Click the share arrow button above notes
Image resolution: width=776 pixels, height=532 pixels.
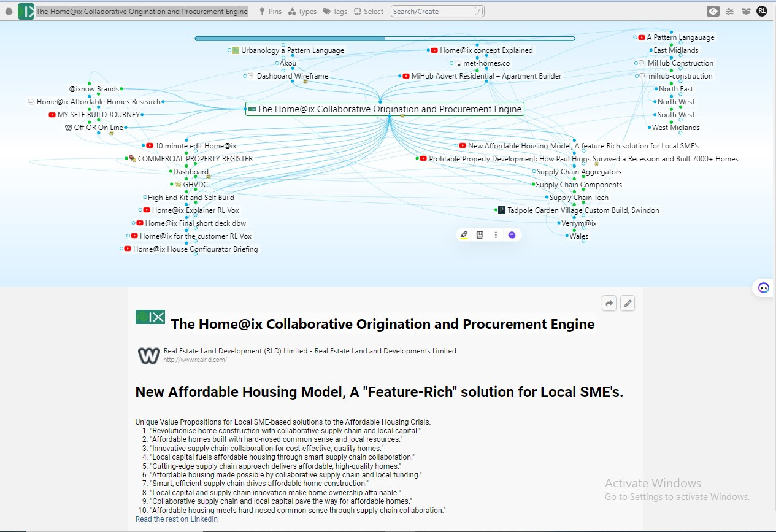coord(609,303)
